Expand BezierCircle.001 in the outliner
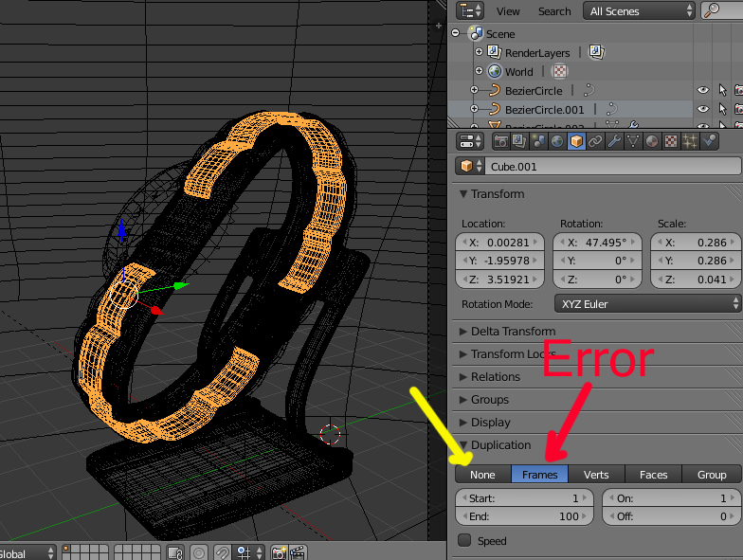Screen dimensions: 743x560 (474, 108)
